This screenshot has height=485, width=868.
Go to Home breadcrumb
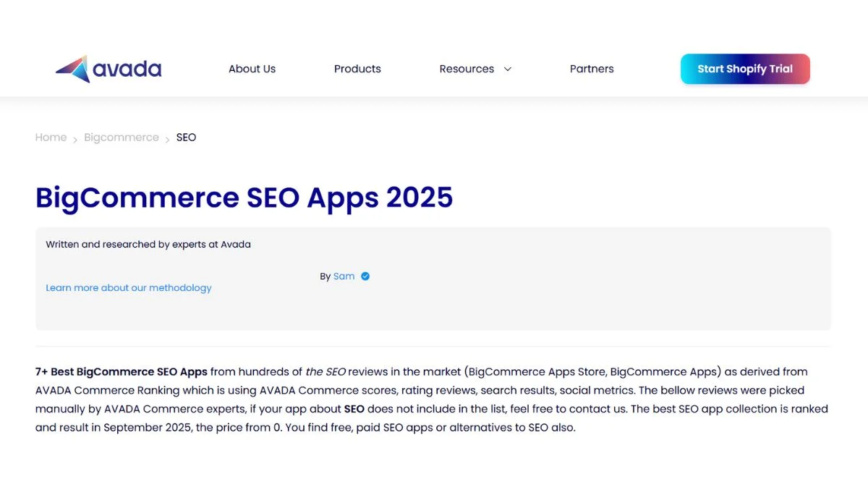(51, 138)
